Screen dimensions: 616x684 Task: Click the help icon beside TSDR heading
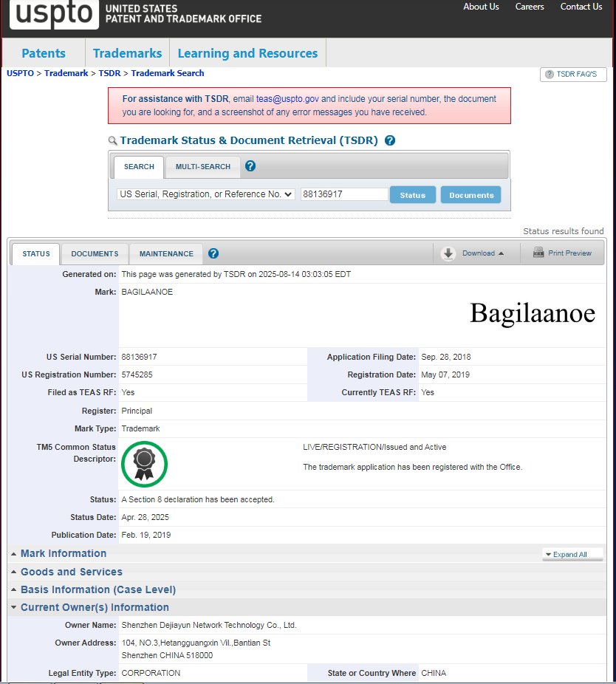click(390, 140)
